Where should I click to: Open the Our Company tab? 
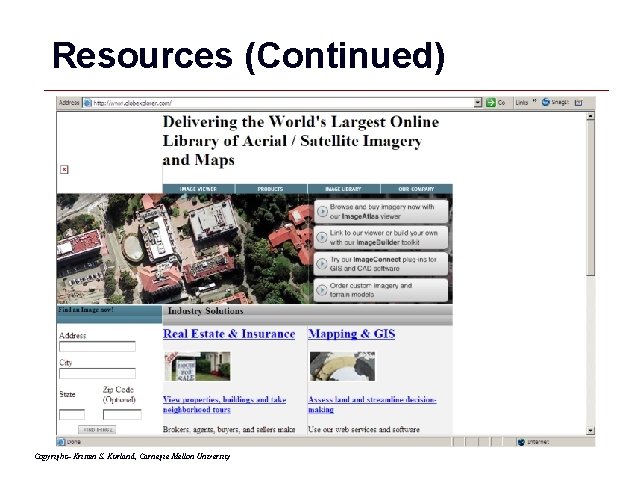pyautogui.click(x=416, y=189)
